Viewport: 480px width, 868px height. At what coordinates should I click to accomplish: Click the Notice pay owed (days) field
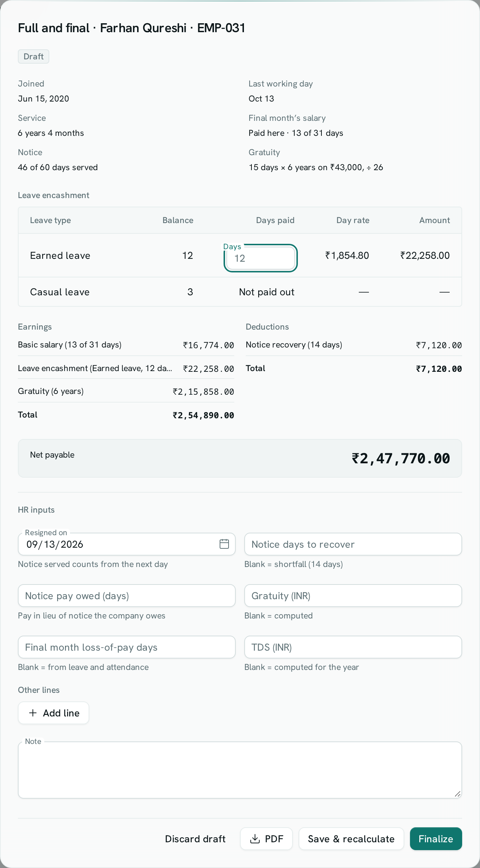pyautogui.click(x=127, y=596)
